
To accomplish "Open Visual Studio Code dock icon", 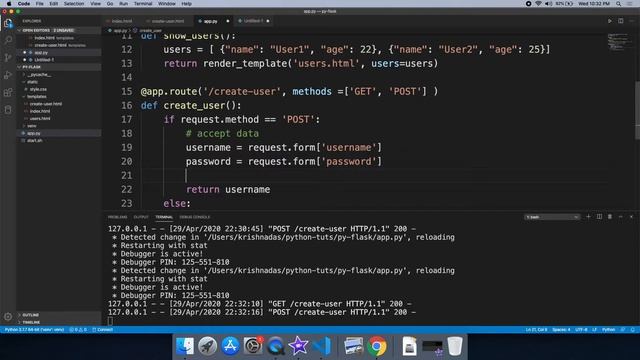I will (x=322, y=346).
